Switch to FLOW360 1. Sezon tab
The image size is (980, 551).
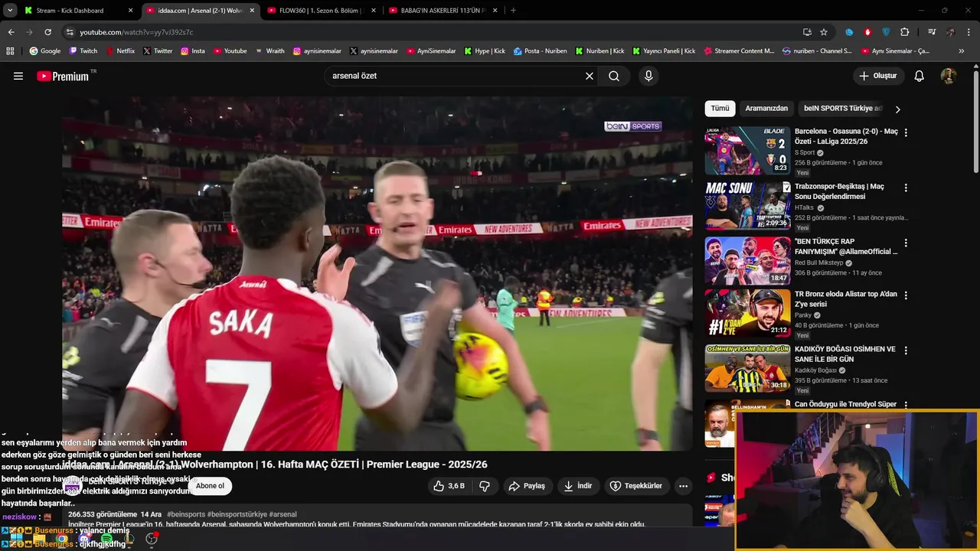coord(321,11)
